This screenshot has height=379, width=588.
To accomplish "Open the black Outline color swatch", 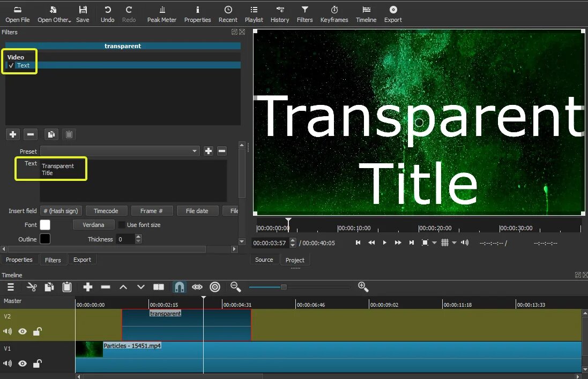I will coord(45,239).
